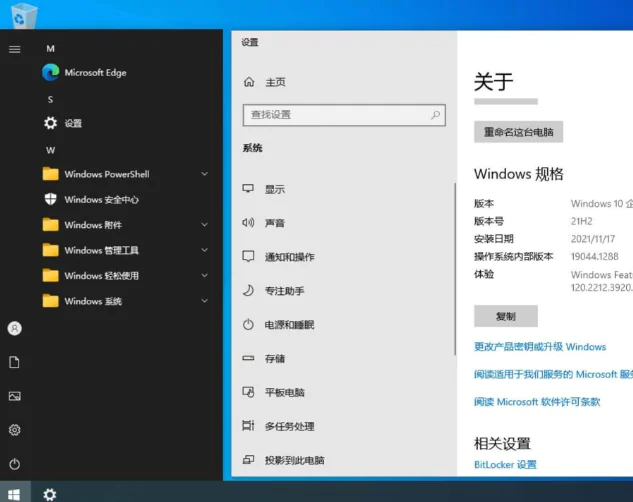Go to 主页 in Settings
Screen dimensions: 633x502
pos(275,82)
